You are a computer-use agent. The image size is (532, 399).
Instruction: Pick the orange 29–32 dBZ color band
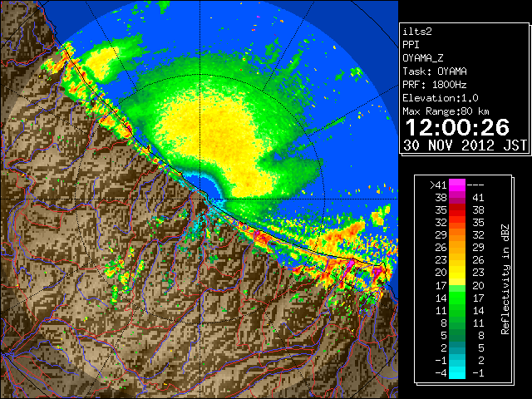click(x=457, y=235)
